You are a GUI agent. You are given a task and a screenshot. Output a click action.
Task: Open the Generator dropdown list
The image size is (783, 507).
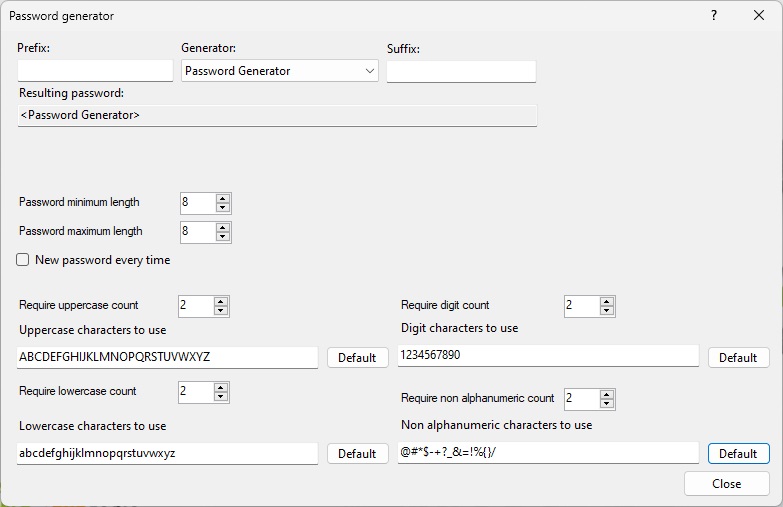280,71
